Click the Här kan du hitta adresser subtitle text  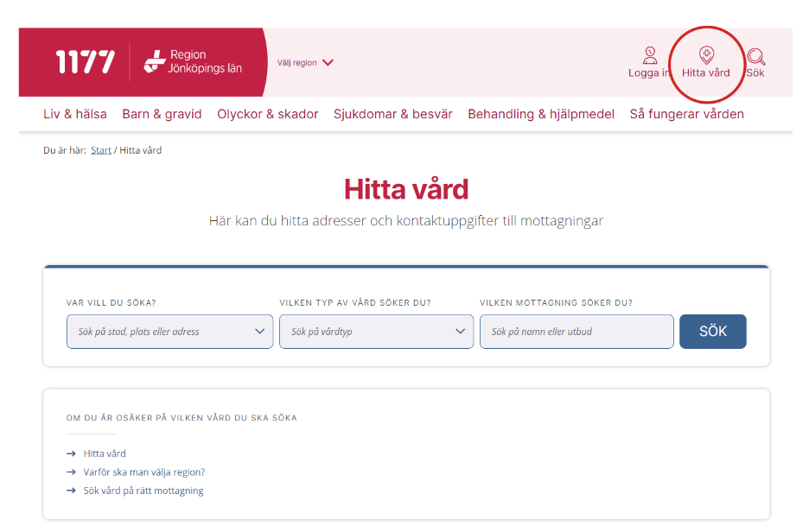pyautogui.click(x=406, y=220)
